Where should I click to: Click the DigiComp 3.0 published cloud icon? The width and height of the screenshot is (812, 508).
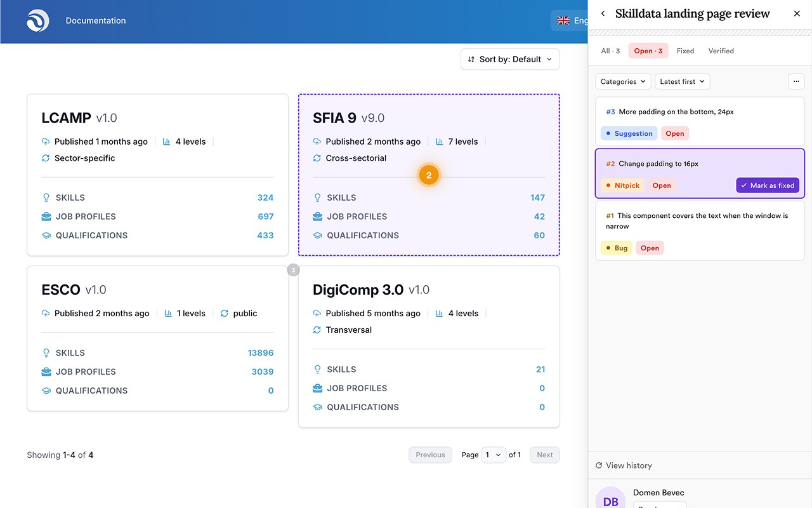[x=317, y=313]
